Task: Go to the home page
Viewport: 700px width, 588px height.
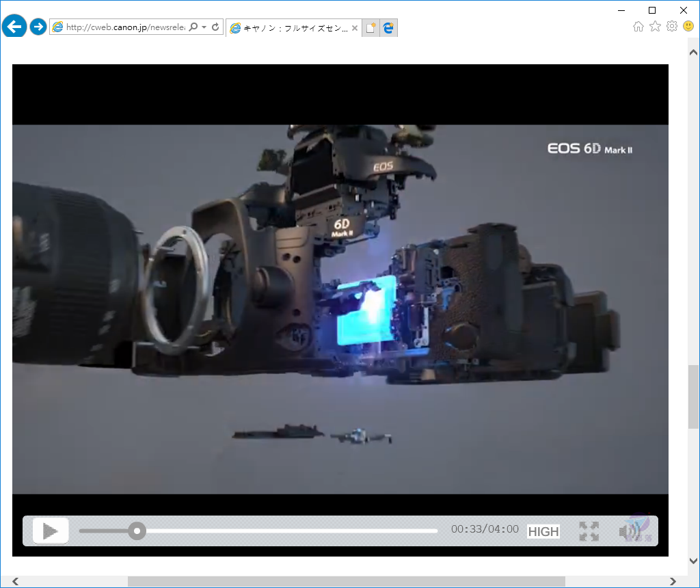Action: pos(638,27)
